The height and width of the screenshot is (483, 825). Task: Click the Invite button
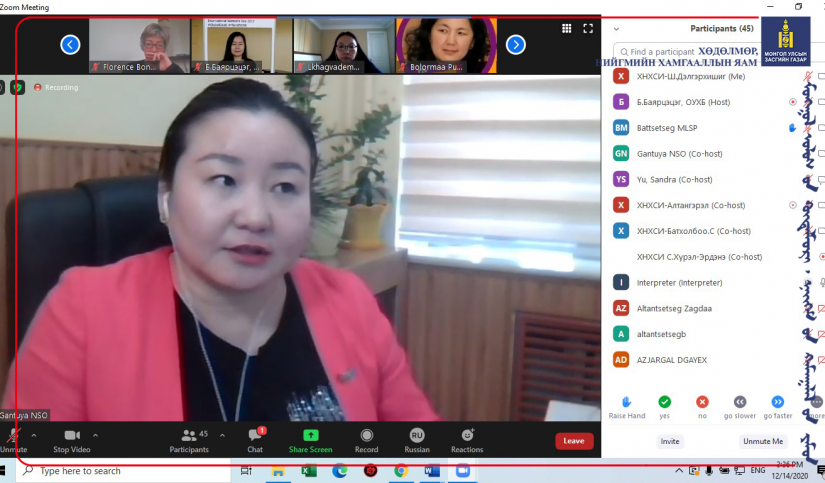click(670, 441)
